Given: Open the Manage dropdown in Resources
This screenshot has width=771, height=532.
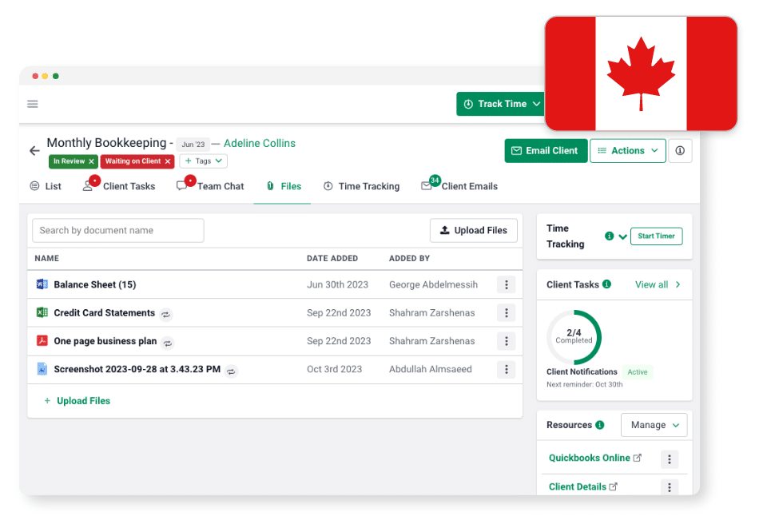Looking at the screenshot, I should pyautogui.click(x=654, y=425).
